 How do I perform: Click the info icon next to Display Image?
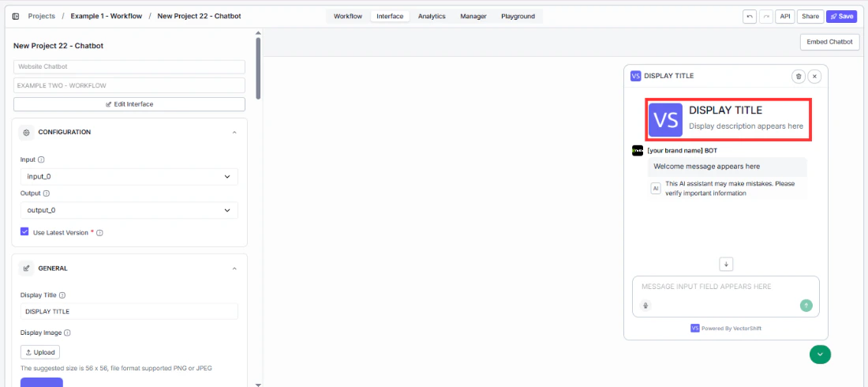tap(68, 333)
